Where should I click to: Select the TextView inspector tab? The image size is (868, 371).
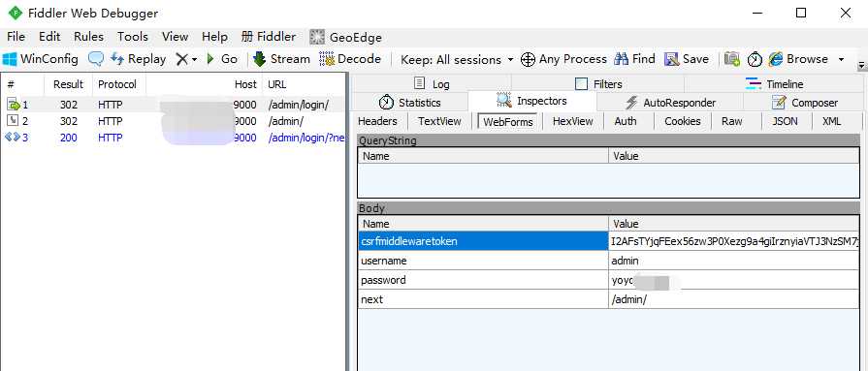point(439,121)
